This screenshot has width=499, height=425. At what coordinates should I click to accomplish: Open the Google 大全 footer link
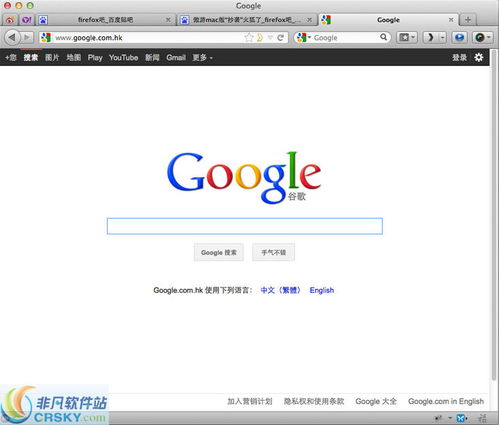[x=376, y=401]
